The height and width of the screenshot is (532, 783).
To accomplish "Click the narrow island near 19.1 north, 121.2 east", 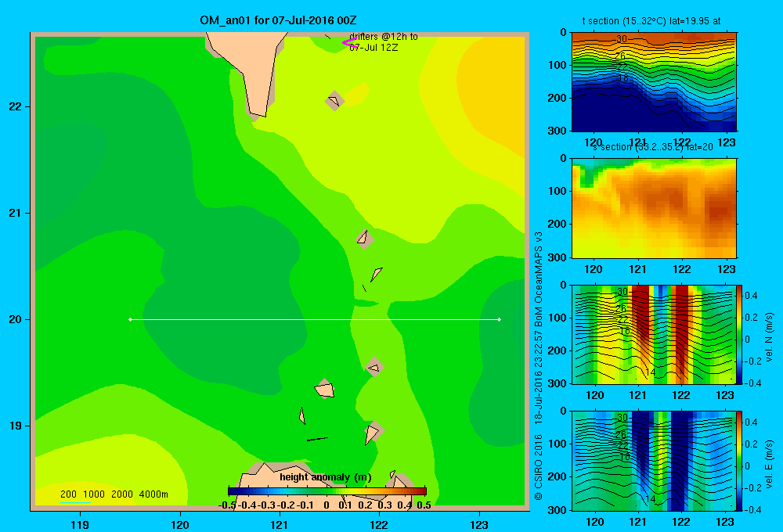I will [x=302, y=415].
